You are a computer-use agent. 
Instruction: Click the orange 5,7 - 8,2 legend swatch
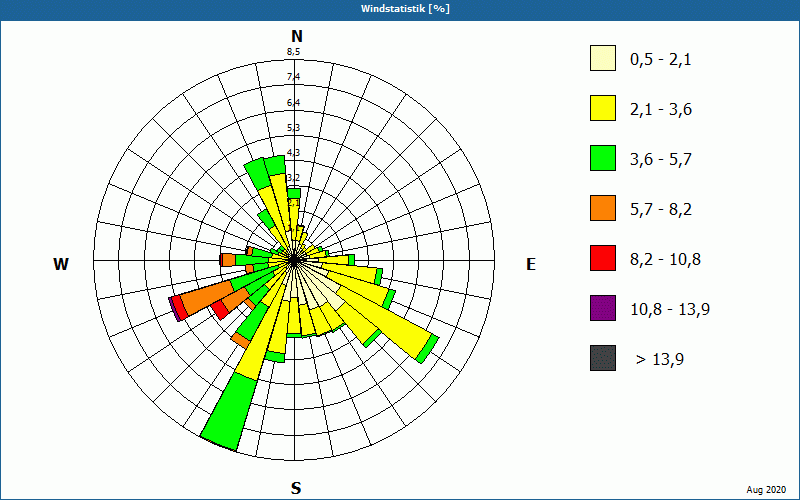pyautogui.click(x=603, y=208)
